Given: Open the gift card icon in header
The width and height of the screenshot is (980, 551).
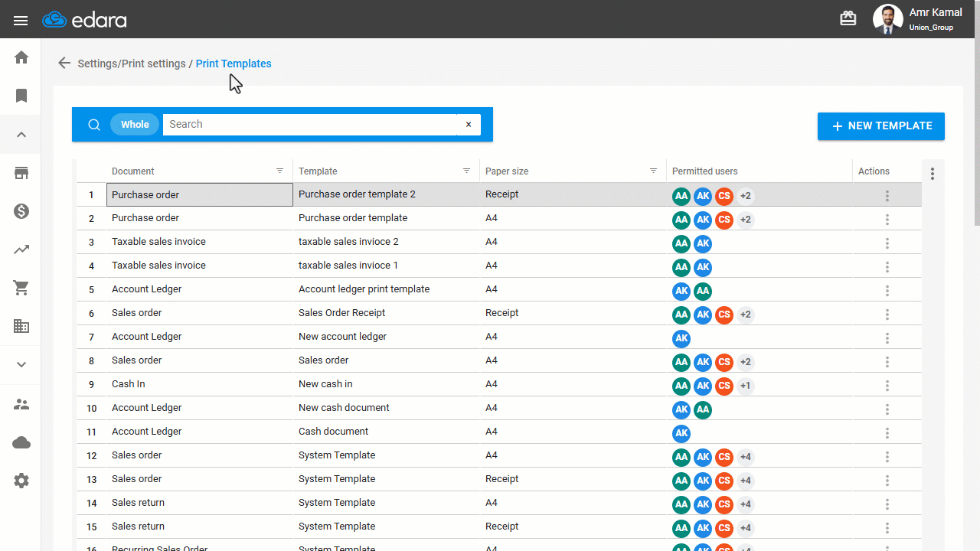Looking at the screenshot, I should pyautogui.click(x=848, y=18).
